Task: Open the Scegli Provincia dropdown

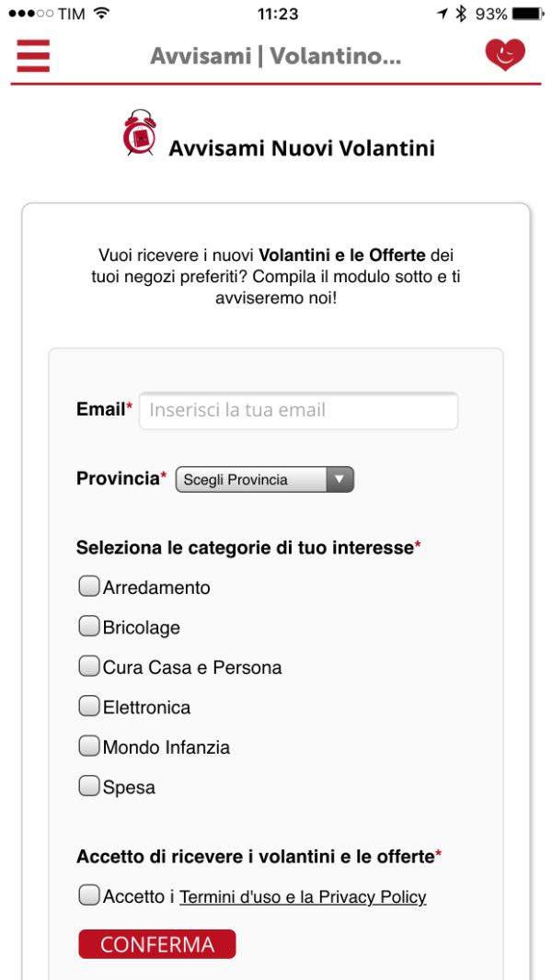Action: coord(252,480)
